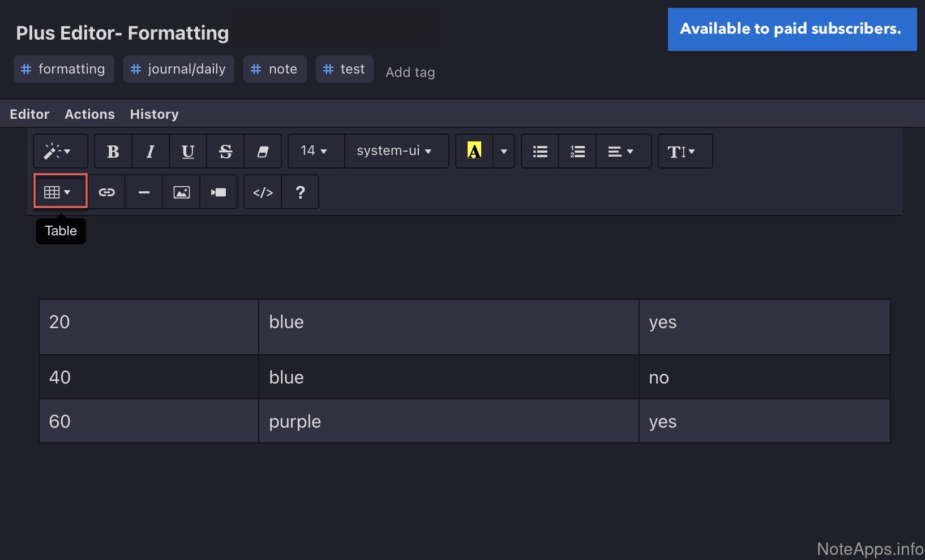Open the Table insert dropdown
This screenshot has width=925, height=560.
pos(59,192)
